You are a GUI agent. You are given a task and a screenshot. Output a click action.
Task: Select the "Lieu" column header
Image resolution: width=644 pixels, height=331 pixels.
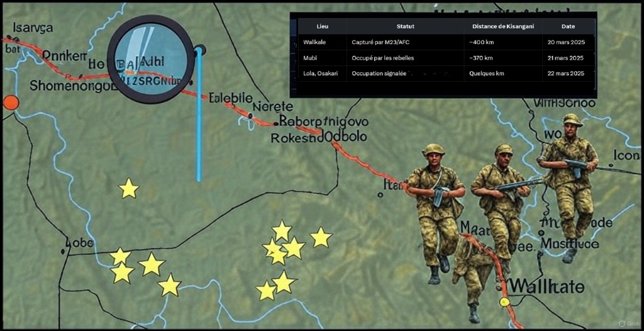pyautogui.click(x=323, y=26)
